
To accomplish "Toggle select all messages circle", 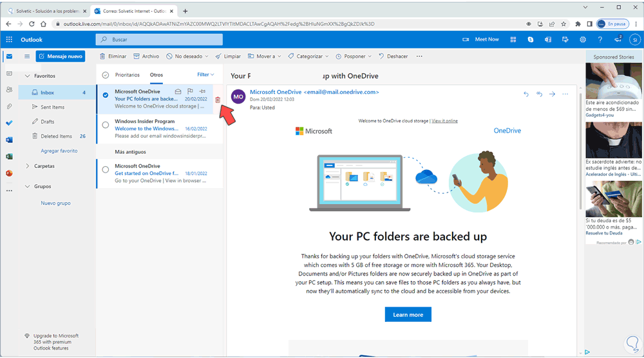I will 106,75.
